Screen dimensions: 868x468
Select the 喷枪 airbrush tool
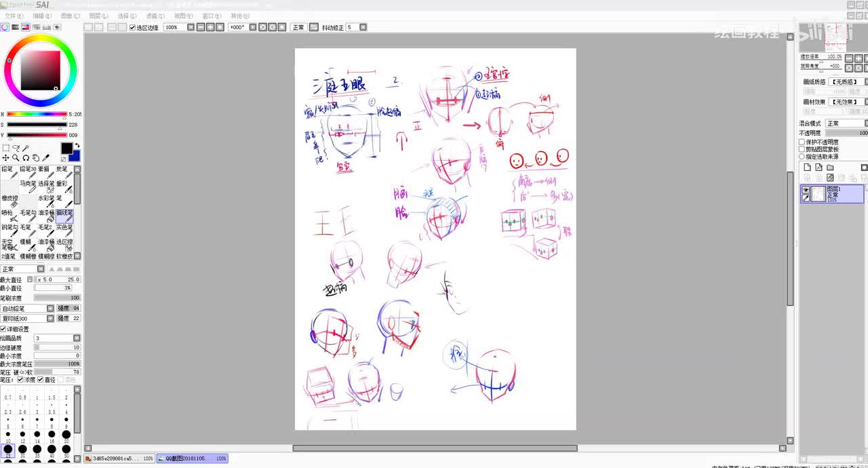click(x=9, y=218)
